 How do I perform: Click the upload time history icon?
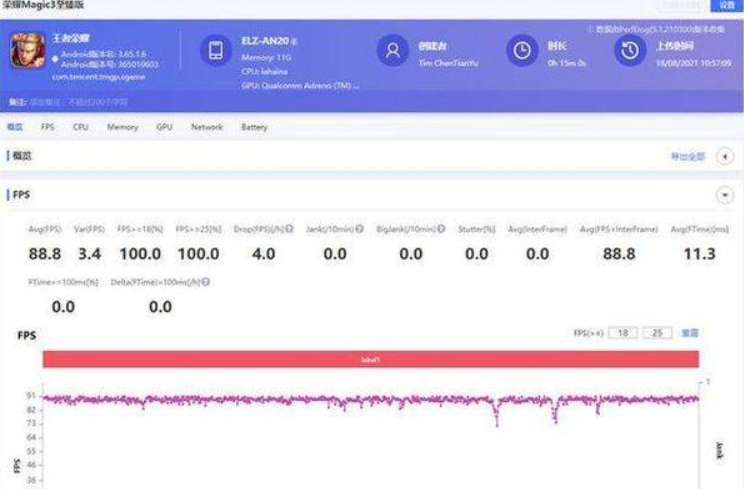pos(630,50)
